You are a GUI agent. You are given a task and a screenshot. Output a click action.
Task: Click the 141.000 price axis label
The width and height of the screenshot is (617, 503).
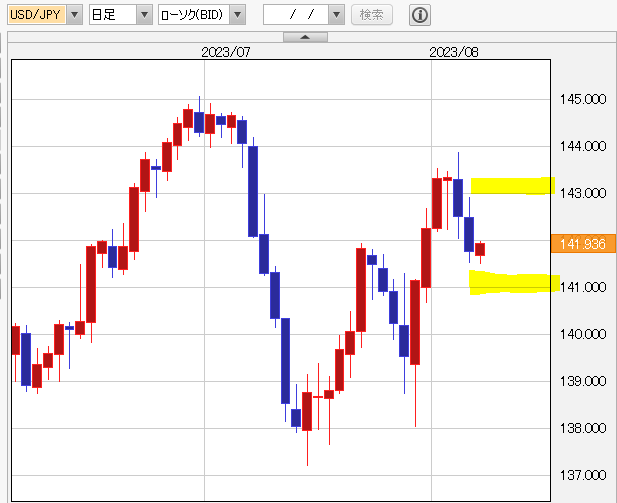(583, 287)
